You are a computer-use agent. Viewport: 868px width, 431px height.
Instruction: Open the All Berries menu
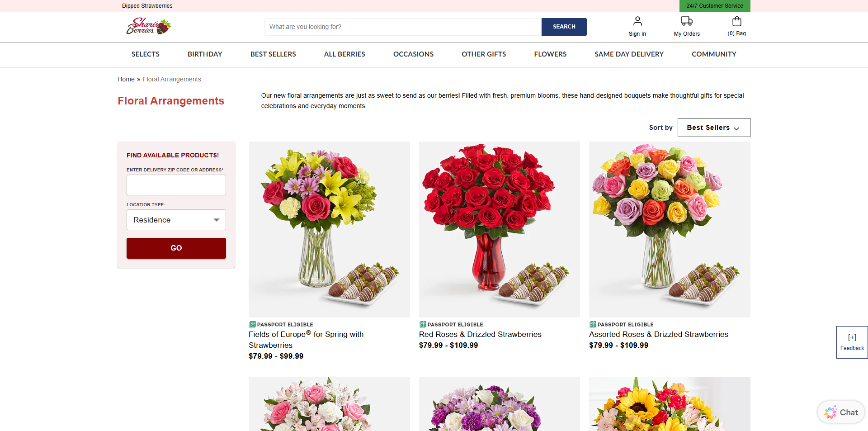point(344,54)
